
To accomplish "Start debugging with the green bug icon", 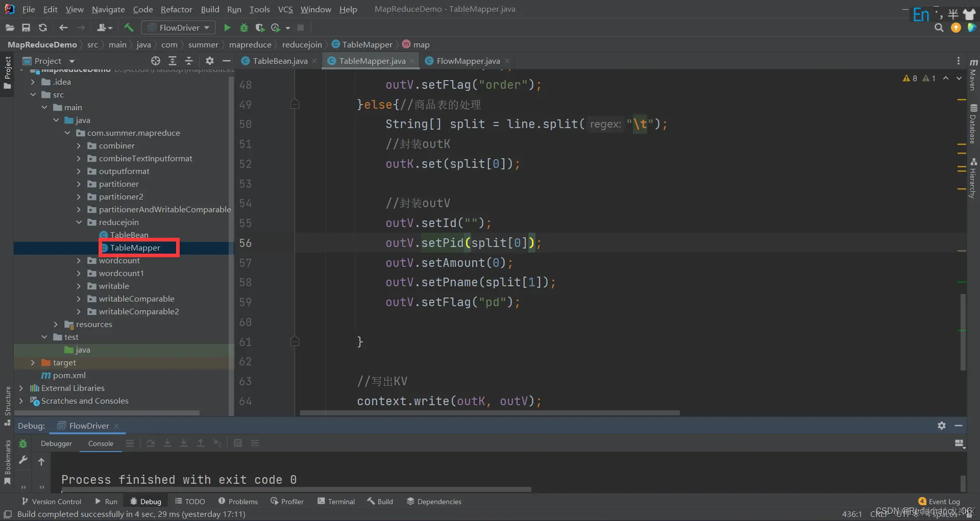I will pyautogui.click(x=244, y=28).
